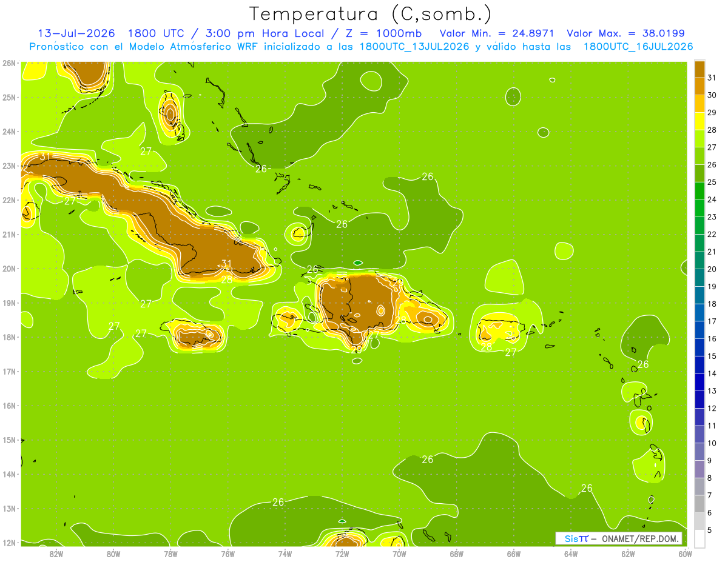Click the 24 value on the color scale

pos(712,199)
